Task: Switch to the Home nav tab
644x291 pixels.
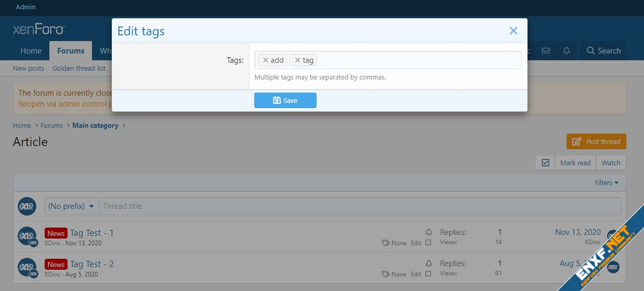Action: click(31, 50)
